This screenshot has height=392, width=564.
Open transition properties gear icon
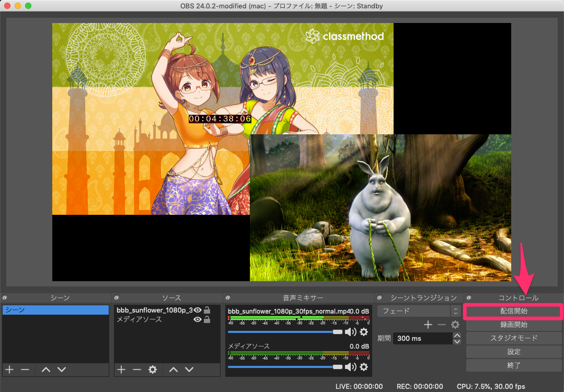[x=455, y=325]
